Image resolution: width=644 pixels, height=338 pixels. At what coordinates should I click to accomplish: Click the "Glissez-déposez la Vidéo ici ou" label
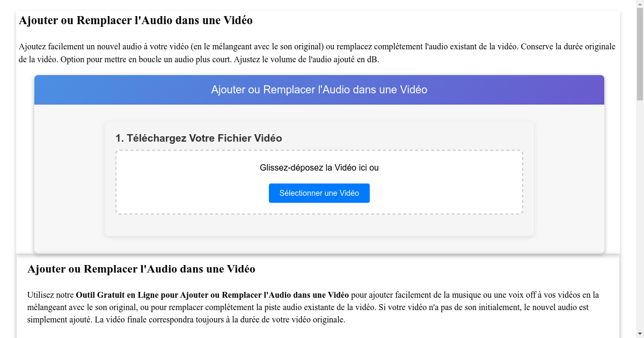(x=319, y=167)
